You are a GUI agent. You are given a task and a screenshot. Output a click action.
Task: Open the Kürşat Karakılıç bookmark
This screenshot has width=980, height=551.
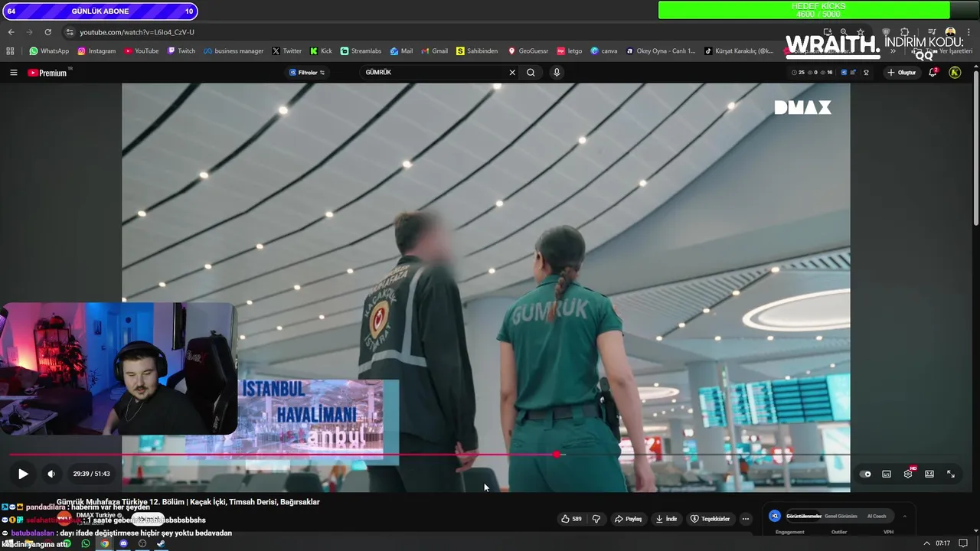click(x=739, y=51)
